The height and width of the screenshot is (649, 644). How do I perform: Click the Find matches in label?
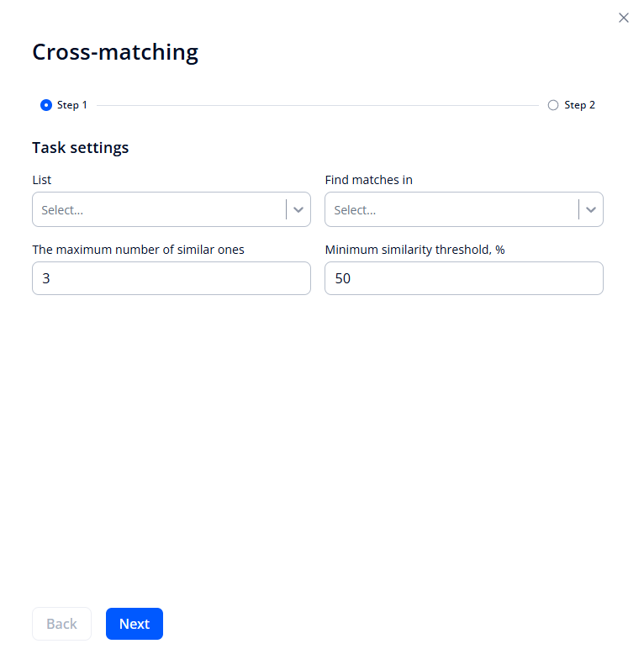tap(368, 180)
